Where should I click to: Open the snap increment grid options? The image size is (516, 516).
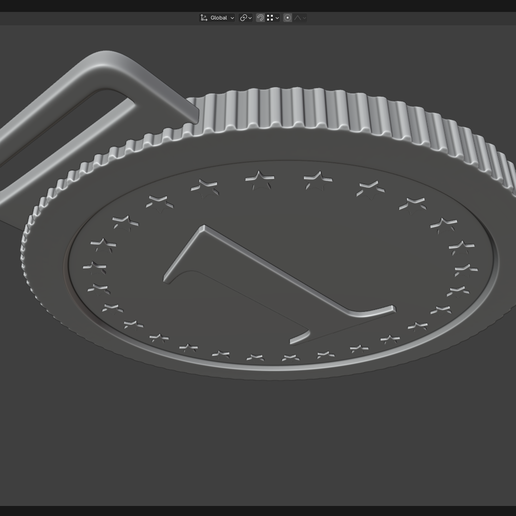tap(273, 18)
